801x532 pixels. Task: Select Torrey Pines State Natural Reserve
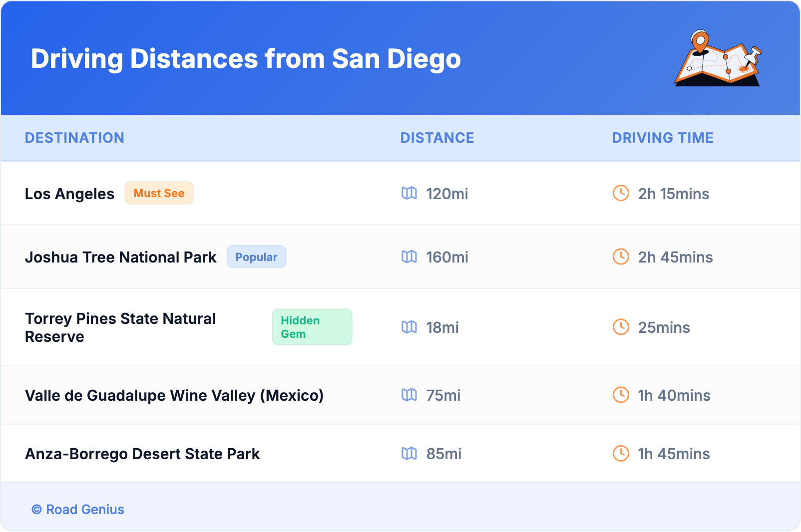tap(120, 327)
